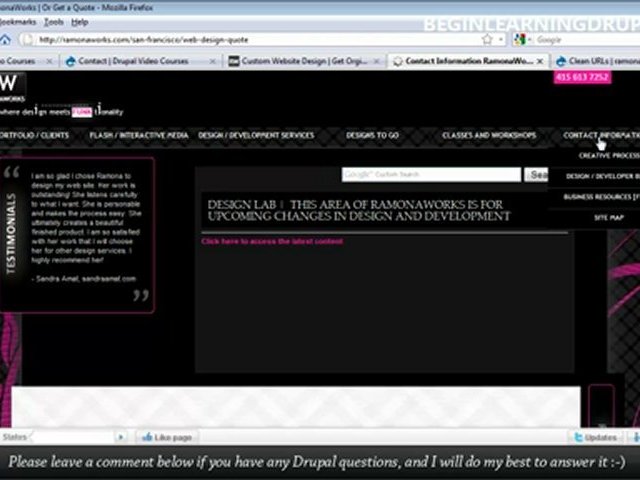The height and width of the screenshot is (480, 640).
Task: Click the thumbs-up icon beside Like page
Action: point(147,437)
